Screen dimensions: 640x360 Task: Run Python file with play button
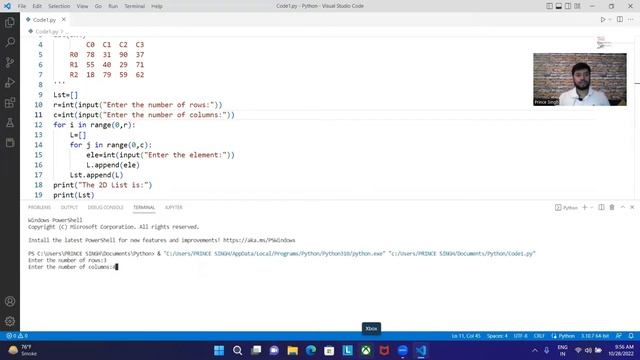click(x=602, y=20)
